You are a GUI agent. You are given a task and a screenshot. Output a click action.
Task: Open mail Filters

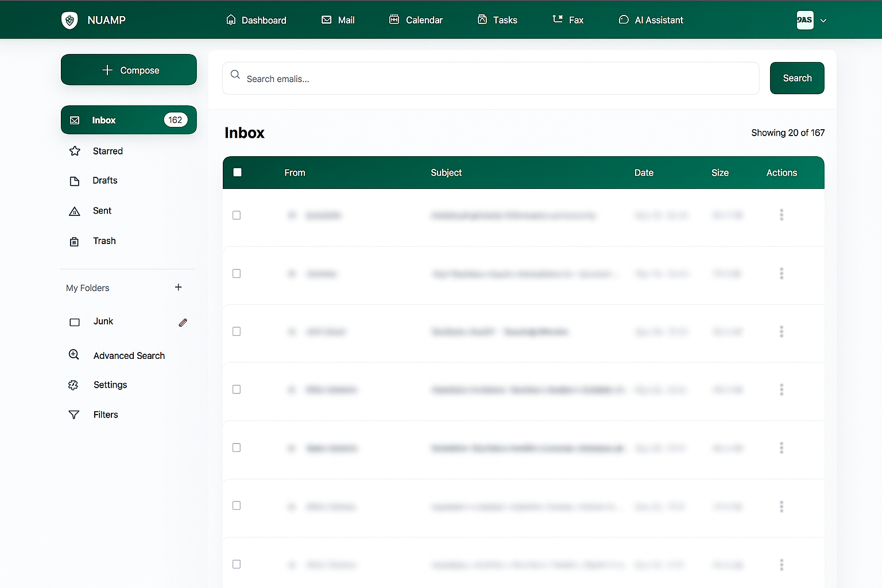click(x=105, y=414)
